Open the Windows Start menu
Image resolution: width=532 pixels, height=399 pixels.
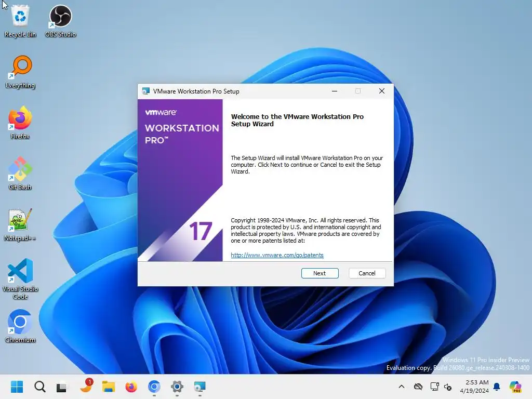pyautogui.click(x=17, y=387)
